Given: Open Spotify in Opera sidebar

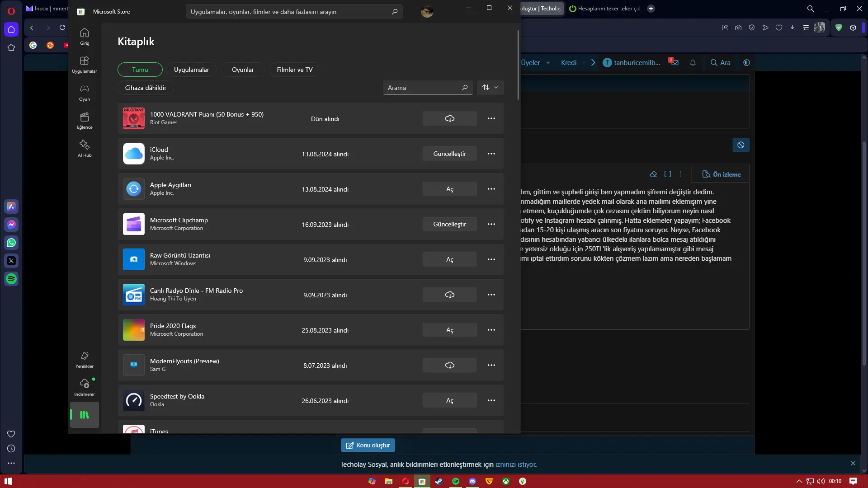Looking at the screenshot, I should (11, 279).
